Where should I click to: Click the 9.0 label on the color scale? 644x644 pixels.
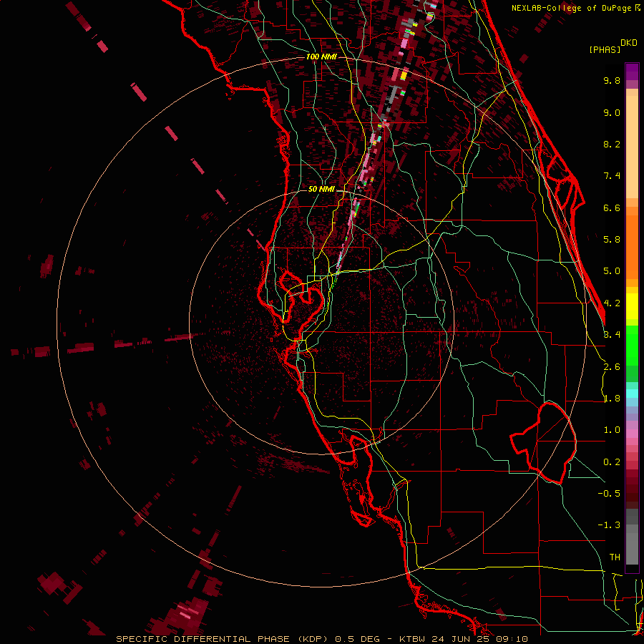point(612,112)
